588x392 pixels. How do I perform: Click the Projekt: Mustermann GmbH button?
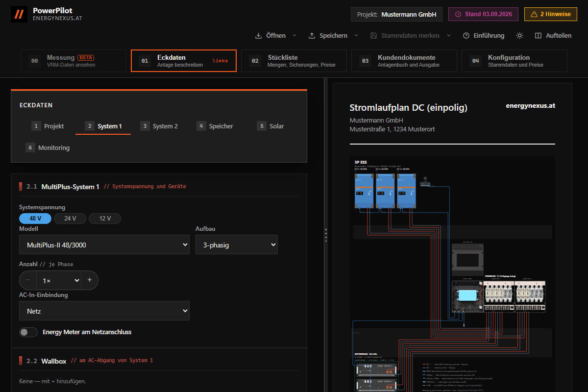coord(396,14)
